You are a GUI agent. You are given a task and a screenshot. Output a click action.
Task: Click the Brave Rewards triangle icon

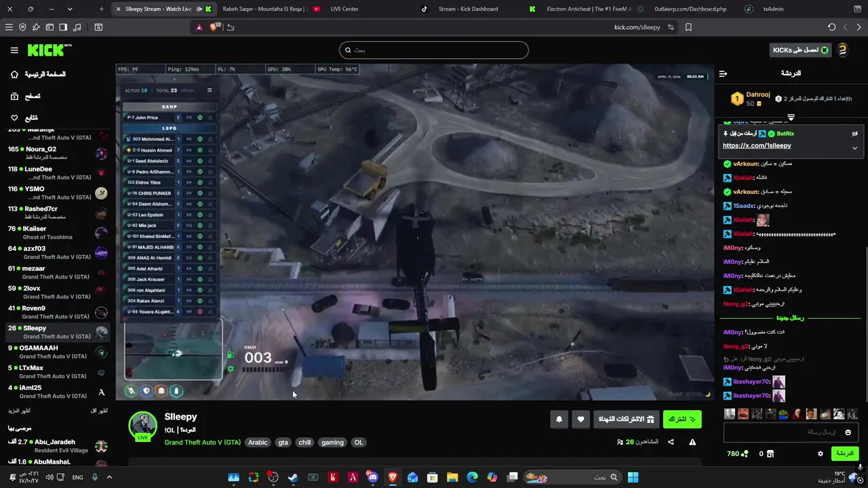(x=199, y=27)
